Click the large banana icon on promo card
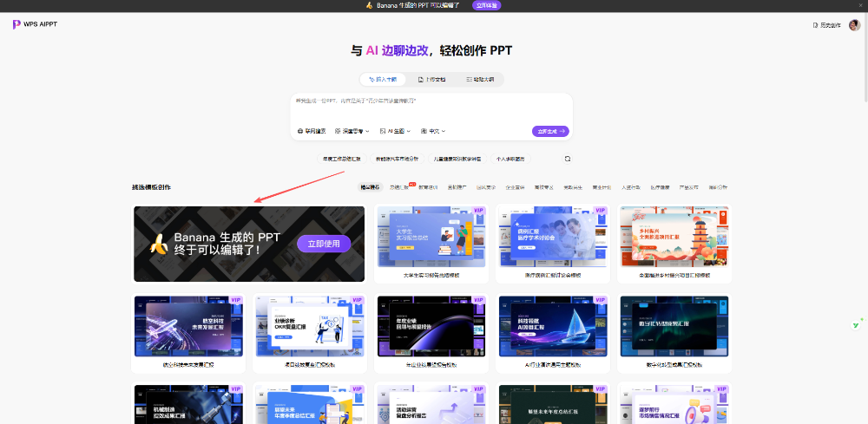Image resolution: width=868 pixels, height=424 pixels. point(158,245)
